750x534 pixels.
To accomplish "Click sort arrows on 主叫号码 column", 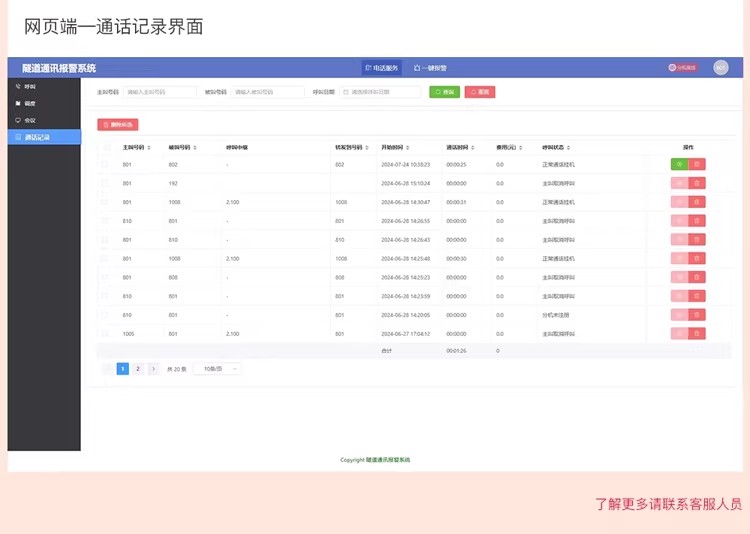I will (x=149, y=147).
